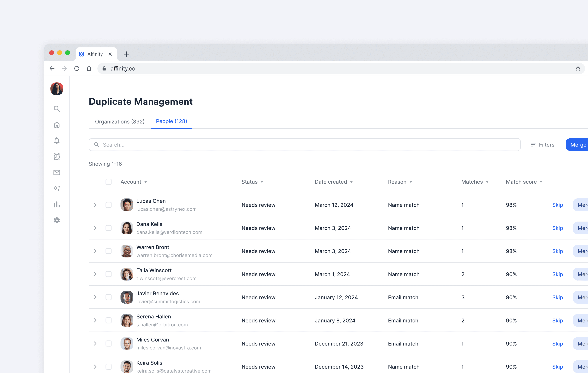The height and width of the screenshot is (373, 588).
Task: Click the duplicate Search field
Action: coord(304,145)
